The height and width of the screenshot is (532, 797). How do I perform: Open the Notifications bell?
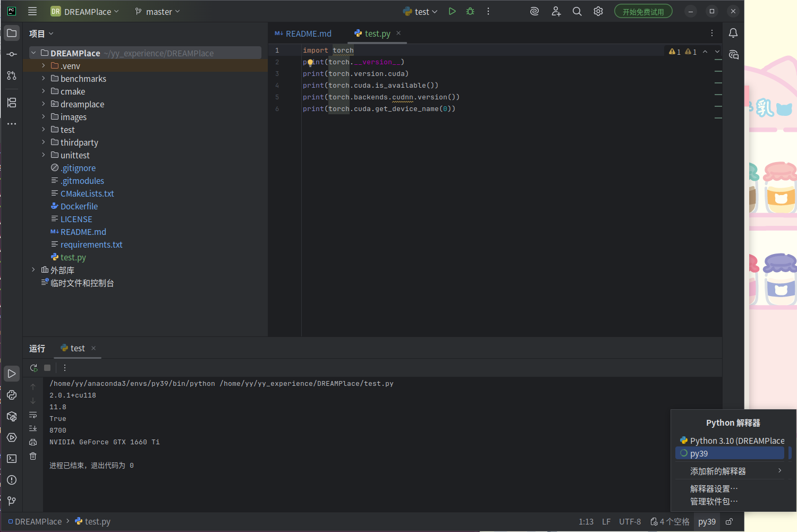coord(733,33)
